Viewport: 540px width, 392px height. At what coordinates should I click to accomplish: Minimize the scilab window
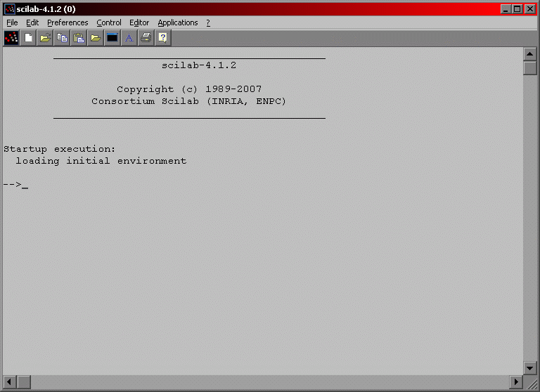[506, 9]
